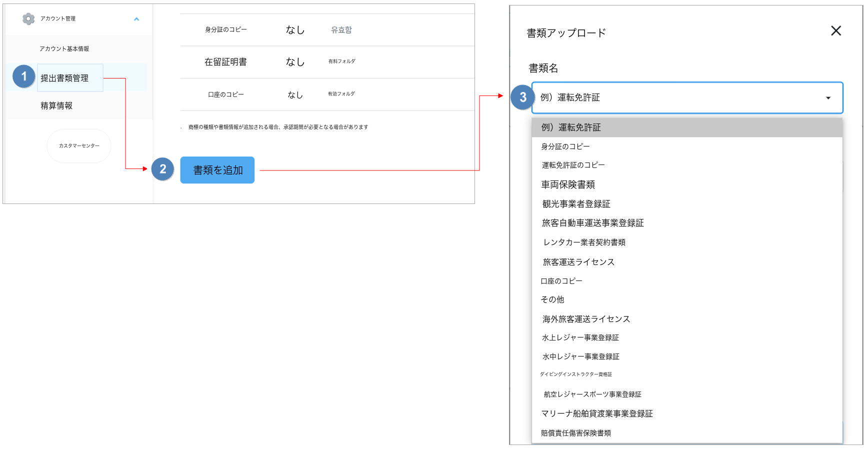This screenshot has width=868, height=450.
Task: Choose その他 option
Action: click(x=687, y=299)
